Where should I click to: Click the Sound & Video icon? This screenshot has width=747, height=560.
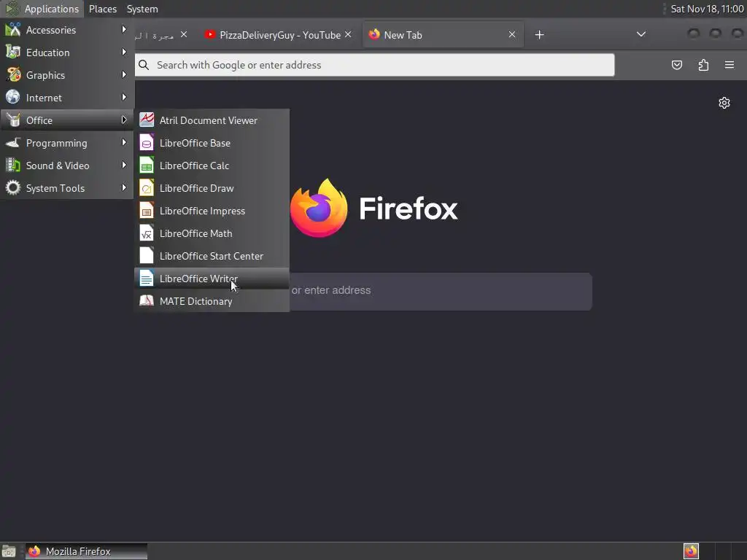point(13,166)
